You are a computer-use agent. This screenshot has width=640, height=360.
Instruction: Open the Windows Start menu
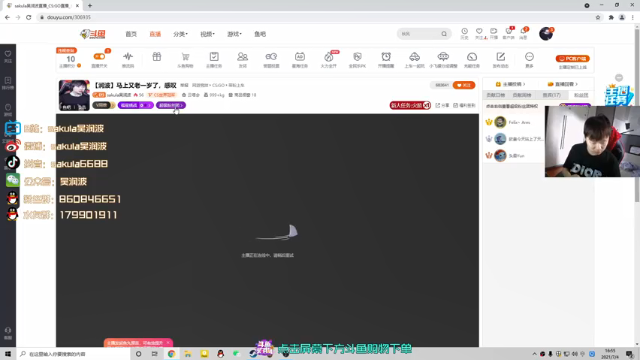(8, 354)
